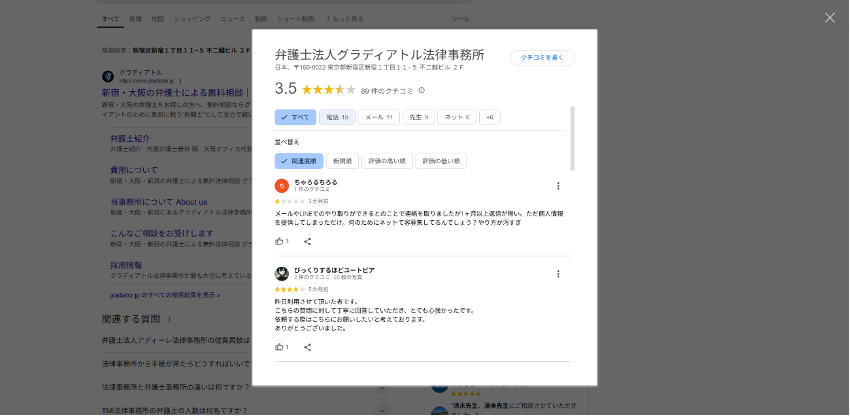Open the info icon beside 89 件のクチコミ

[x=422, y=91]
